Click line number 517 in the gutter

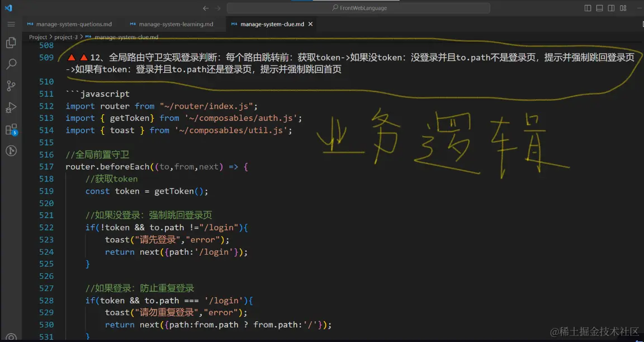coord(46,167)
